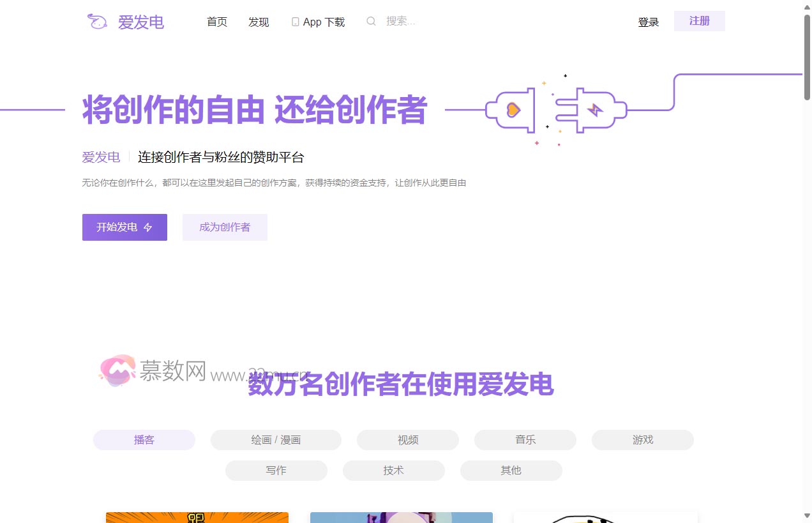
Task: Click the 登录 login link
Action: coord(649,21)
